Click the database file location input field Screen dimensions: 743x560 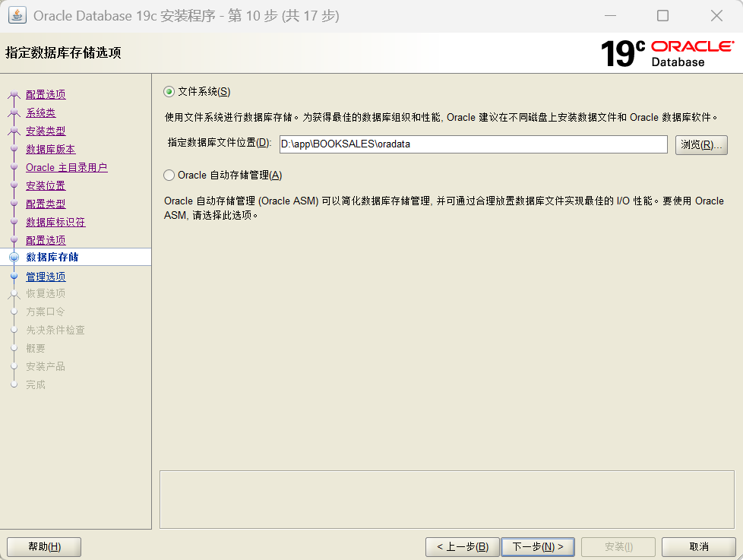[473, 144]
